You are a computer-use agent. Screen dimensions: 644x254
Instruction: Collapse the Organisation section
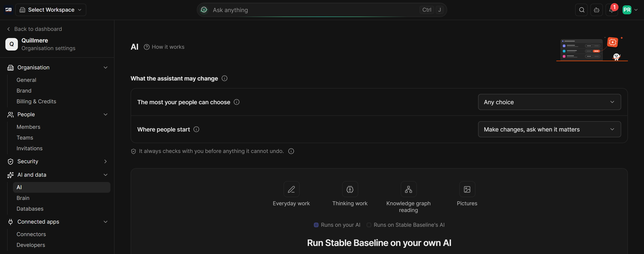click(x=57, y=68)
